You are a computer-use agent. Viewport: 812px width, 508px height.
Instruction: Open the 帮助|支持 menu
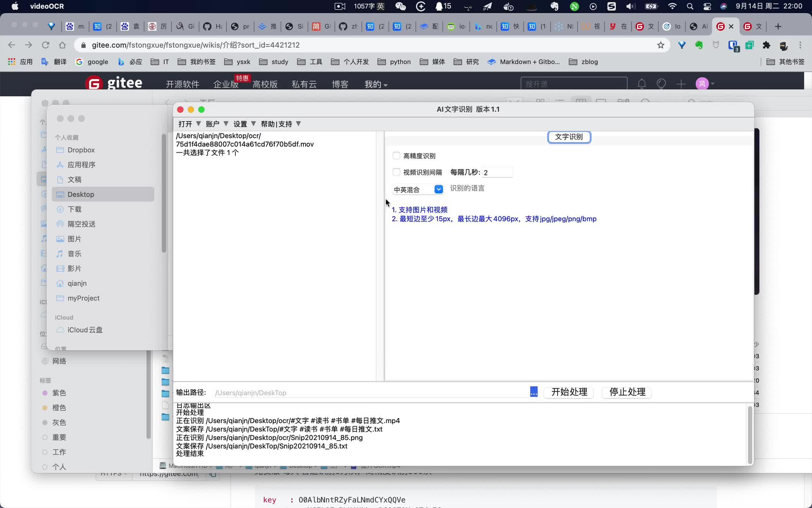coord(281,124)
